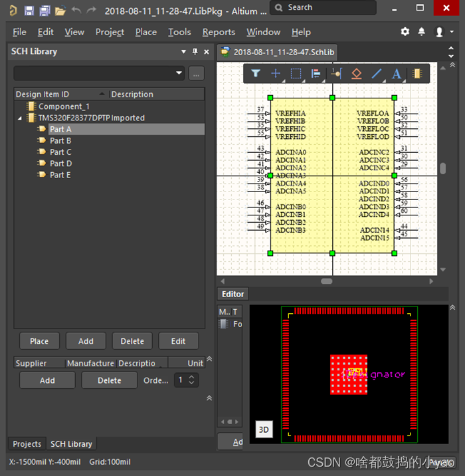This screenshot has height=476, width=465.
Task: Click the Place button
Action: pos(39,341)
